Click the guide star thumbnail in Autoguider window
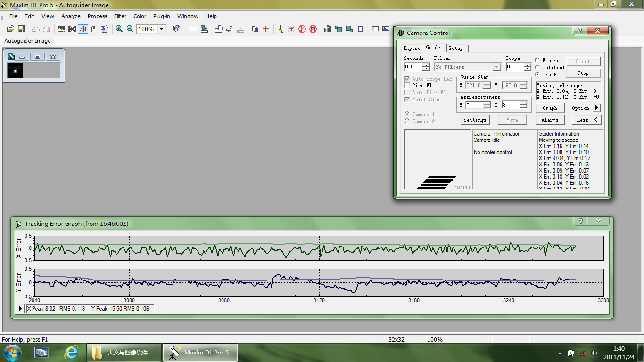This screenshot has width=644, height=362. (15, 71)
